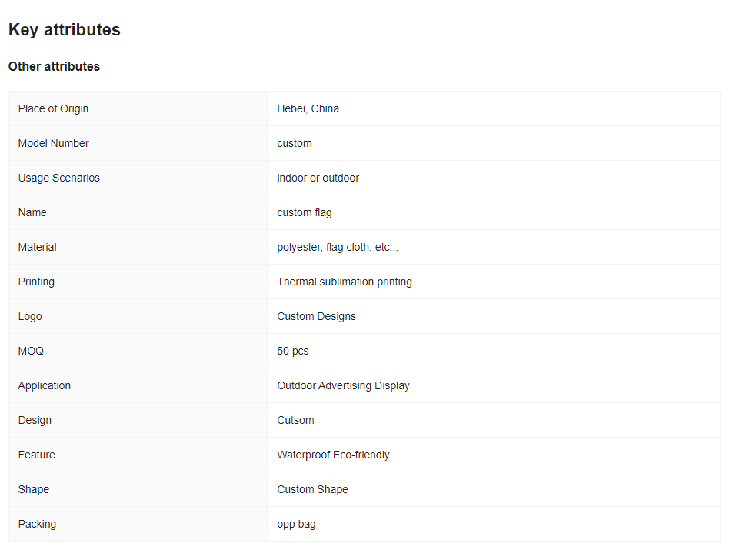Screen dimensions: 729x560
Task: Click the Key attributes heading
Action: pos(64,30)
